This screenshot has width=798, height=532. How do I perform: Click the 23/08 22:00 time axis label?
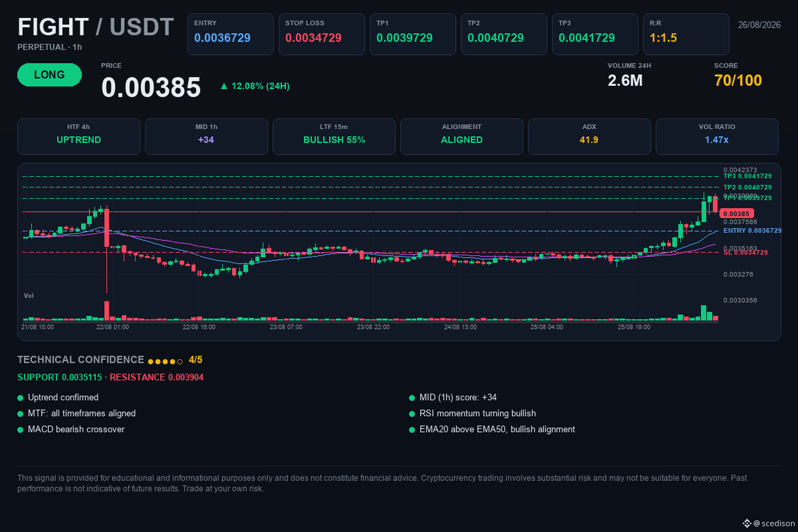tap(373, 327)
